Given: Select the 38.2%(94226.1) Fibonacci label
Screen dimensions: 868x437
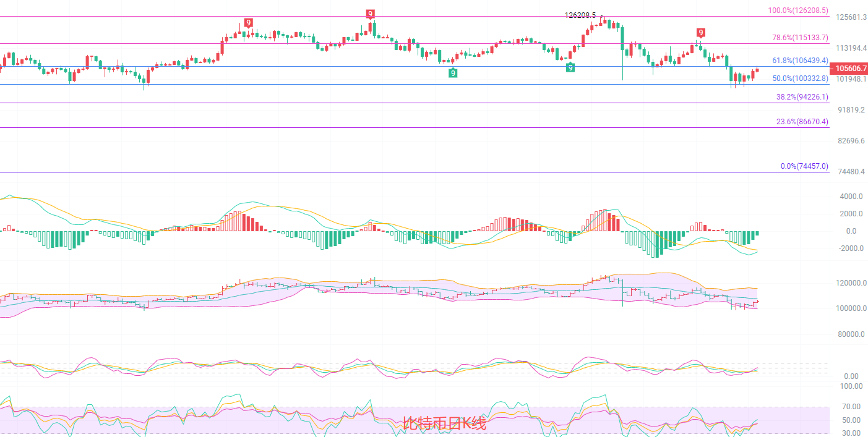Looking at the screenshot, I should (x=801, y=97).
